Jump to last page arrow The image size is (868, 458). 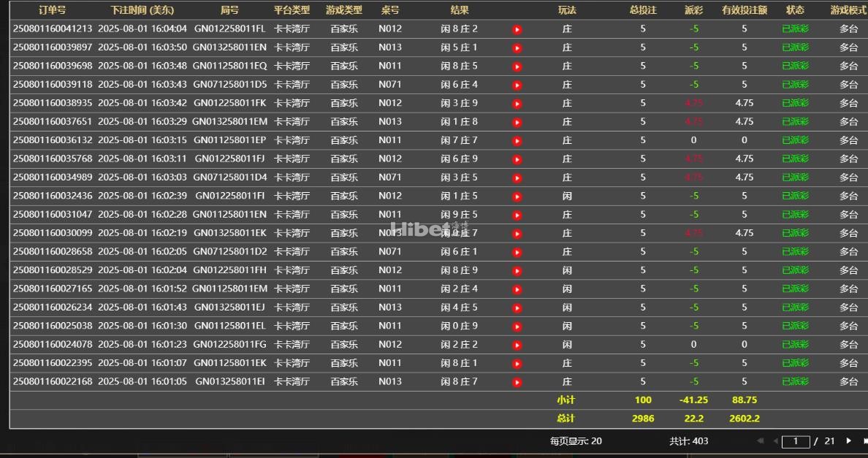point(864,441)
